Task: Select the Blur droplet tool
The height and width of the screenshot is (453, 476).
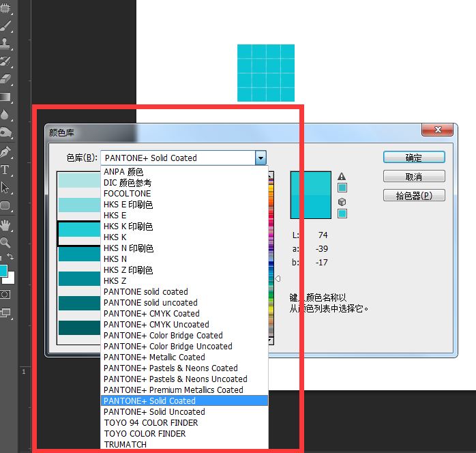Action: pyautogui.click(x=5, y=115)
